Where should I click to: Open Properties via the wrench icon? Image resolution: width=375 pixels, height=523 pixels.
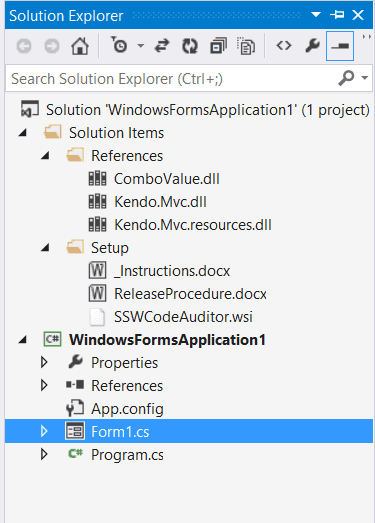[313, 46]
